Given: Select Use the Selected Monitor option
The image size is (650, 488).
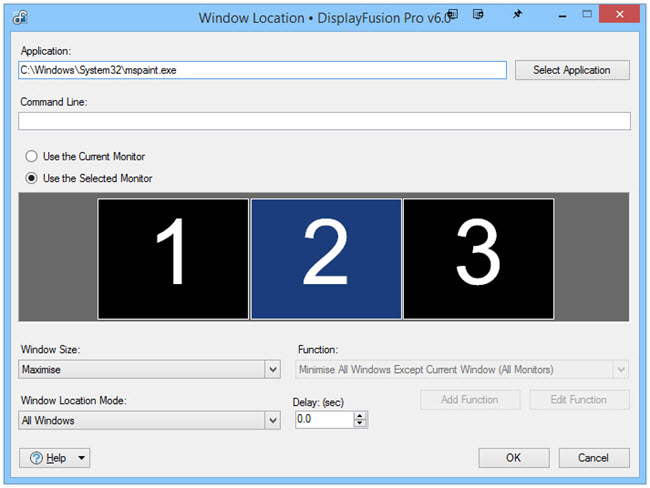Looking at the screenshot, I should (31, 178).
